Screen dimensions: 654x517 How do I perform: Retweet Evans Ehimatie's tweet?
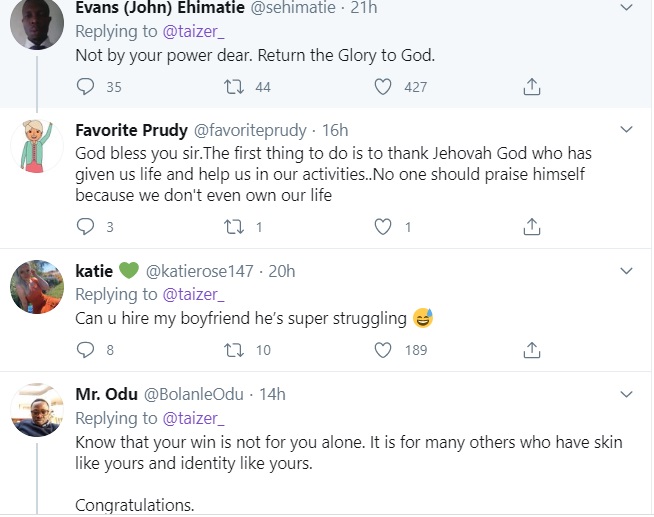point(234,87)
